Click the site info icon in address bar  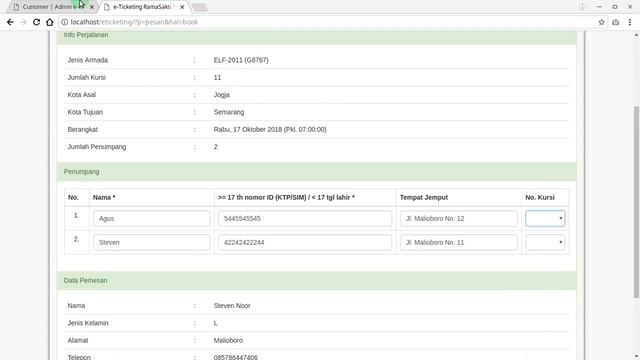point(64,22)
